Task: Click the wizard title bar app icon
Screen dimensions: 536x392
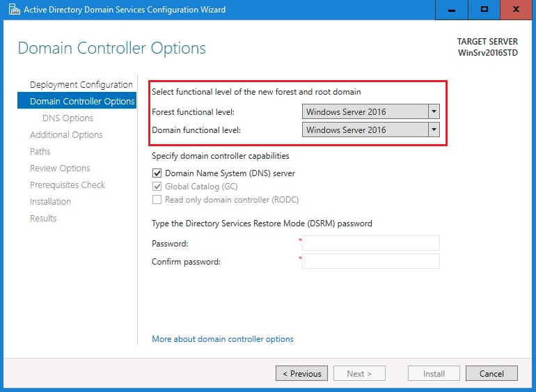Action: pyautogui.click(x=13, y=10)
